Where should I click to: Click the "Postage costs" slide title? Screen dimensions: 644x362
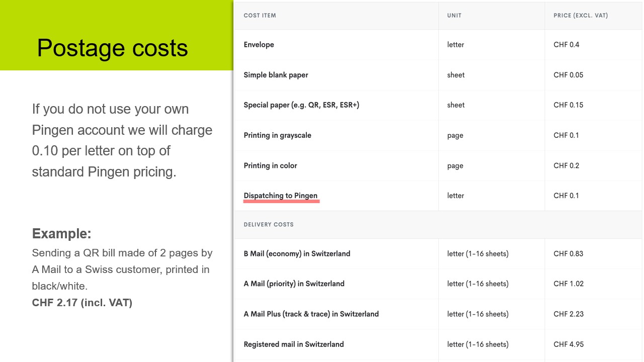[112, 48]
